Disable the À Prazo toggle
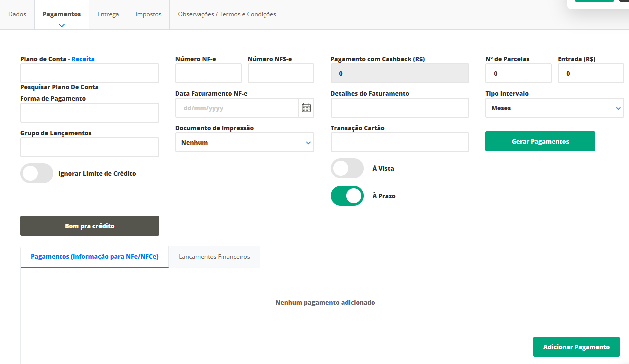629x364 pixels. click(347, 196)
